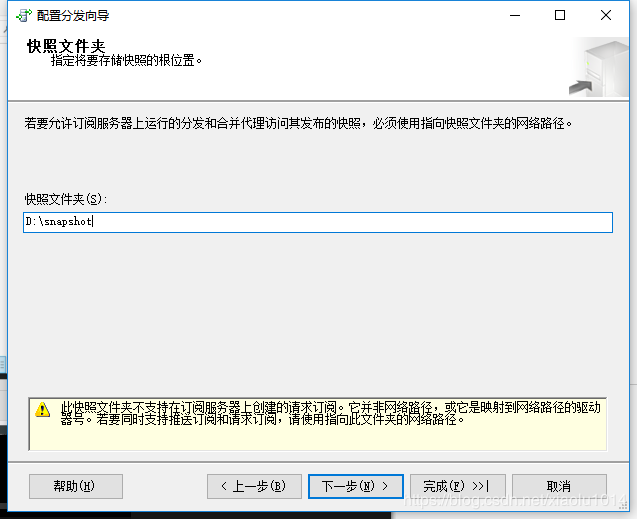Click the network path instruction text
The width and height of the screenshot is (637, 519).
298,123
